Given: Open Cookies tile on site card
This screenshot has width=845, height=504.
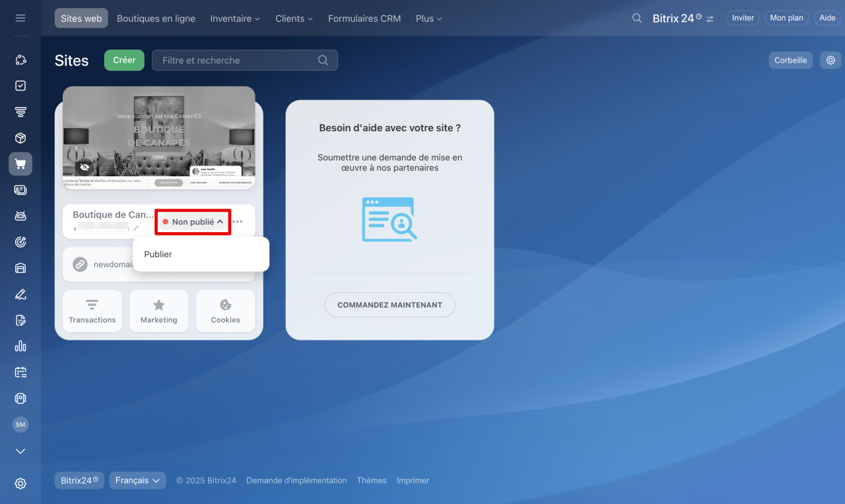Looking at the screenshot, I should coord(226,311).
